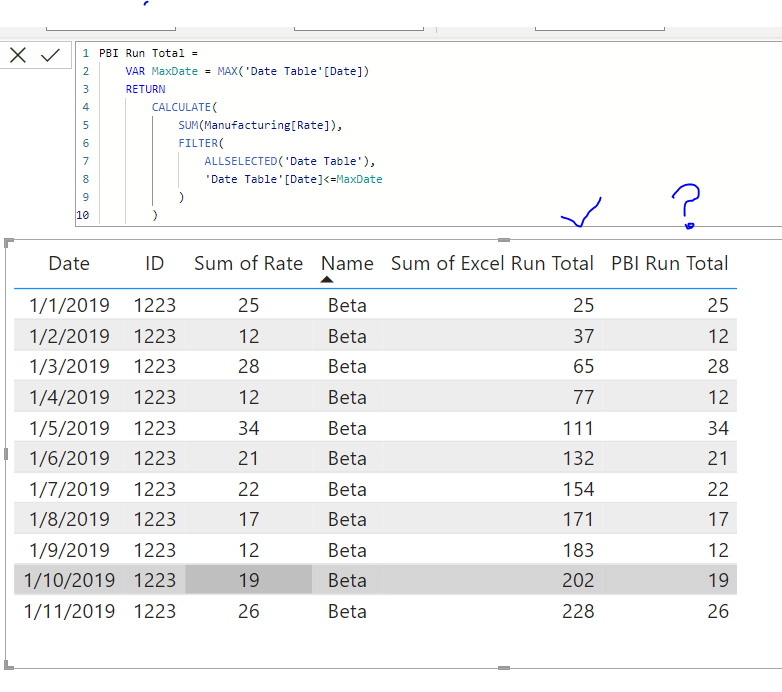Click Excel Run Total value 228
The image size is (782, 692).
[579, 611]
